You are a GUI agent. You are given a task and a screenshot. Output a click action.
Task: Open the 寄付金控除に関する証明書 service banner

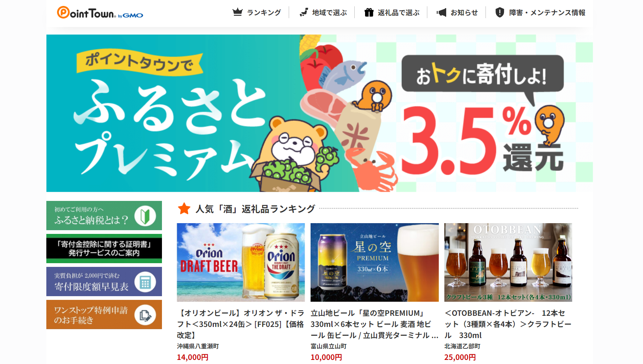coord(104,248)
